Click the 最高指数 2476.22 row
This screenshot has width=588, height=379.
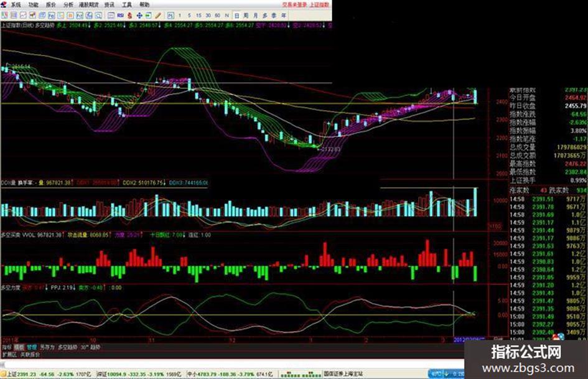548,164
